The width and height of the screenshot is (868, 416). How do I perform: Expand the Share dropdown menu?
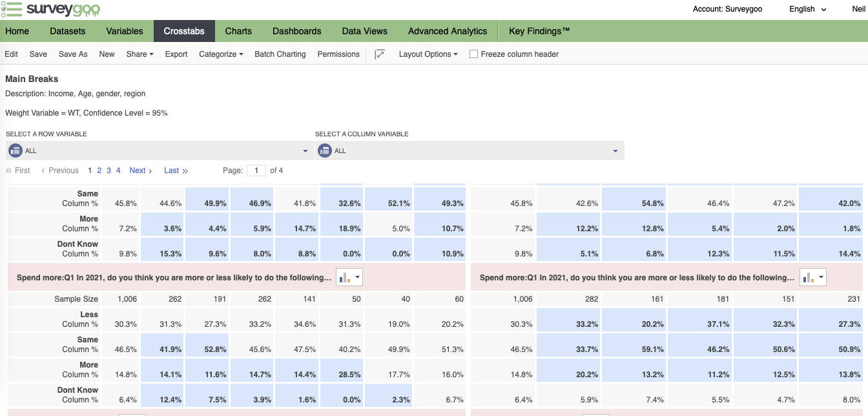click(x=139, y=54)
